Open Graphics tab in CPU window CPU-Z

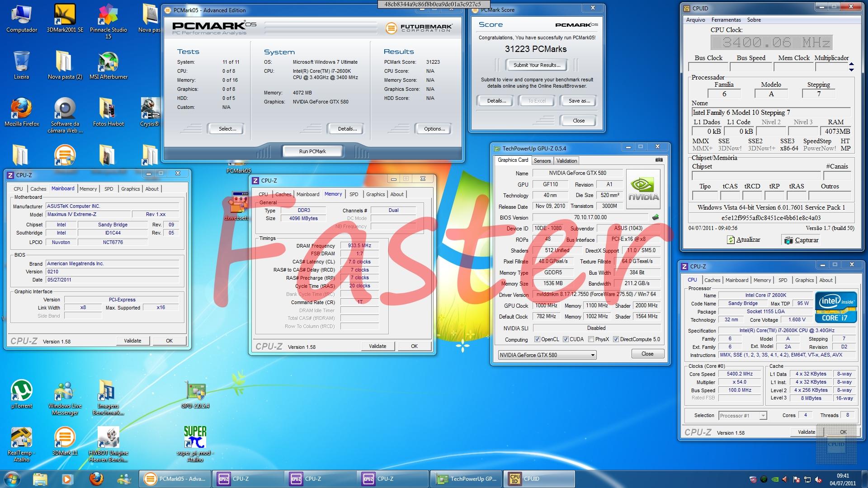[804, 280]
